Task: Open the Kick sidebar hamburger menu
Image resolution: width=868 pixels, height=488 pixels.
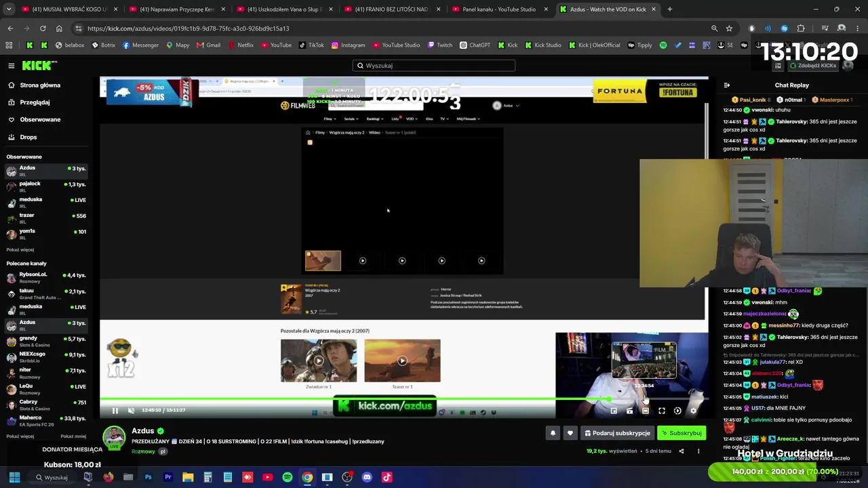Action: pos(12,66)
